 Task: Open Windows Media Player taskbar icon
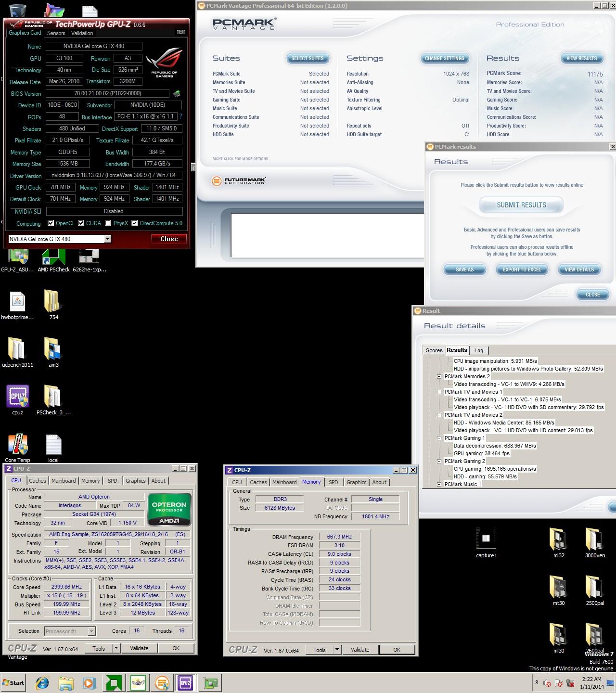(90, 682)
